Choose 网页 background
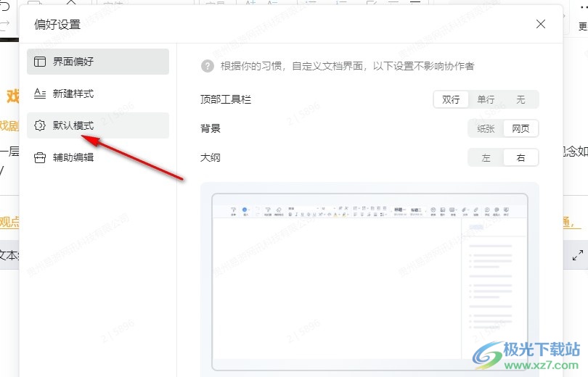588x377 pixels. 520,129
